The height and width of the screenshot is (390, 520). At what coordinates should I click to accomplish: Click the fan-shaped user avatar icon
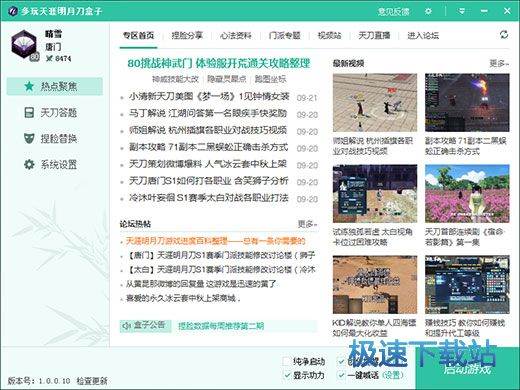tap(24, 44)
